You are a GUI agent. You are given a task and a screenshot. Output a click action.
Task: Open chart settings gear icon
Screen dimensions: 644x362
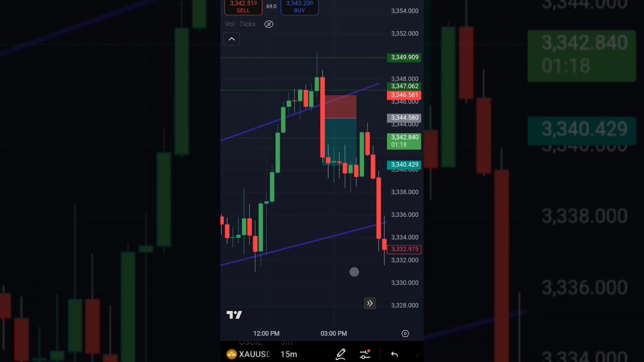tap(405, 333)
